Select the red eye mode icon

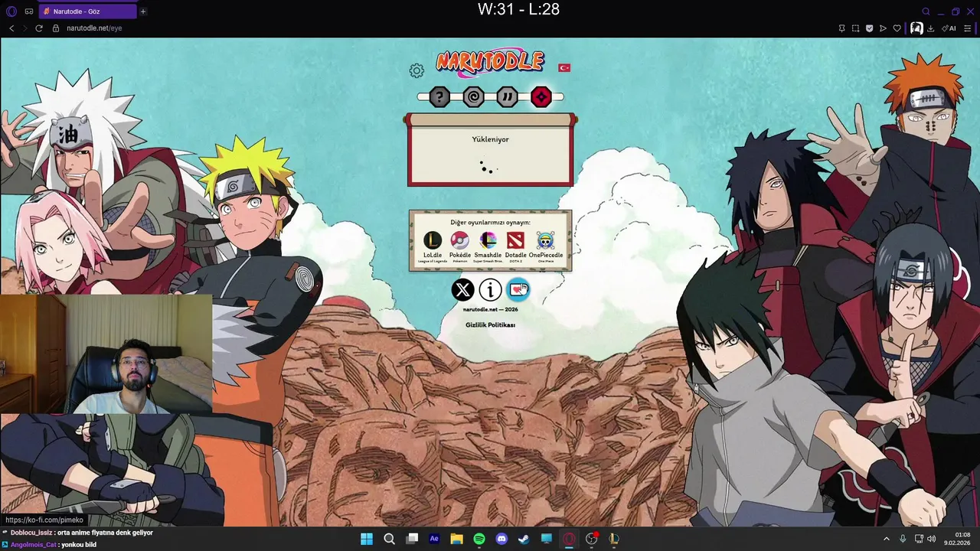[x=541, y=96]
